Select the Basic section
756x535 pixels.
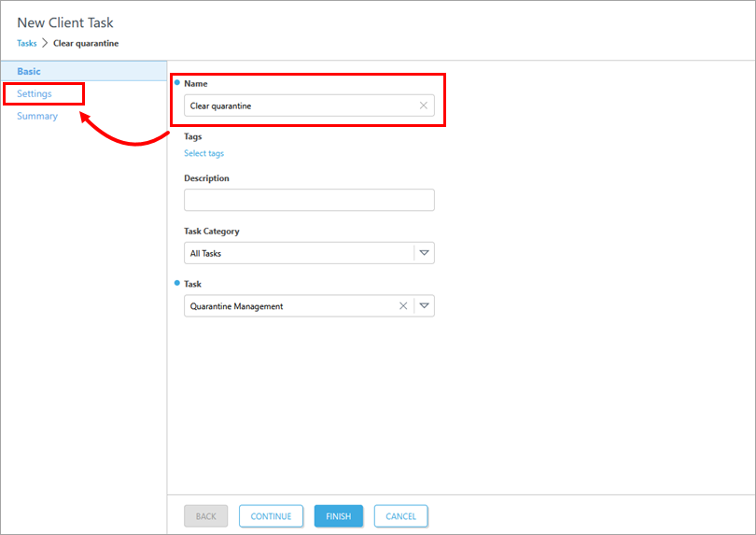point(29,71)
